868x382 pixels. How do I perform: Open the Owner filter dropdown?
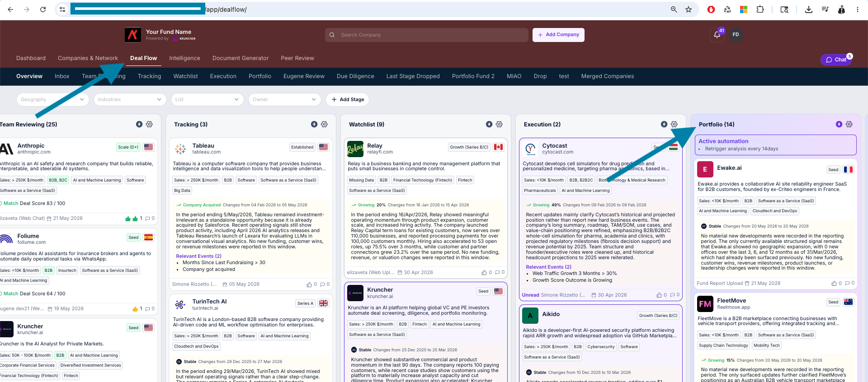pyautogui.click(x=285, y=100)
